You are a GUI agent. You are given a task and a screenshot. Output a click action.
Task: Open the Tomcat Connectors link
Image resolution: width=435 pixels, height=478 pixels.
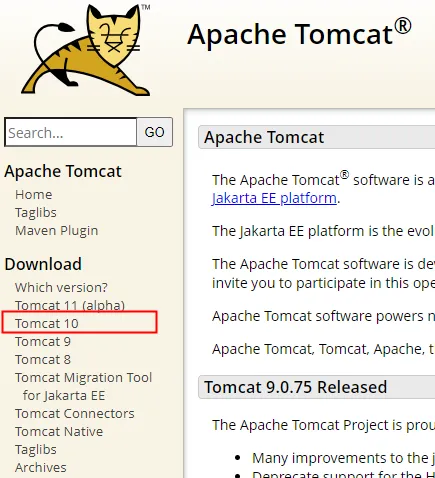tap(75, 413)
